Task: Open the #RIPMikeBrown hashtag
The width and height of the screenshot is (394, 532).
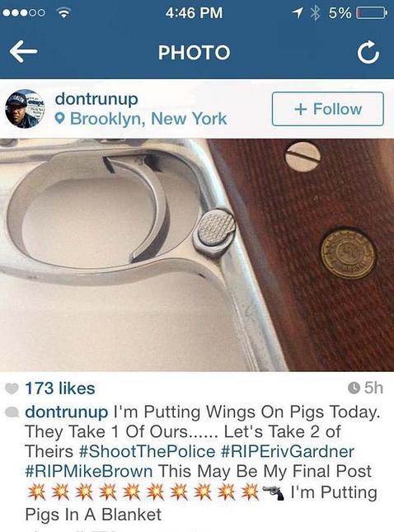Action: (x=89, y=471)
